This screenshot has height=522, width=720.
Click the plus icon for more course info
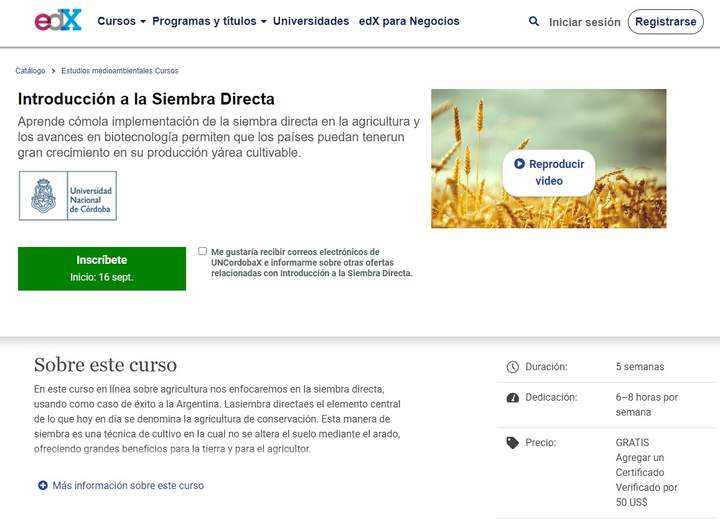pos(43,485)
